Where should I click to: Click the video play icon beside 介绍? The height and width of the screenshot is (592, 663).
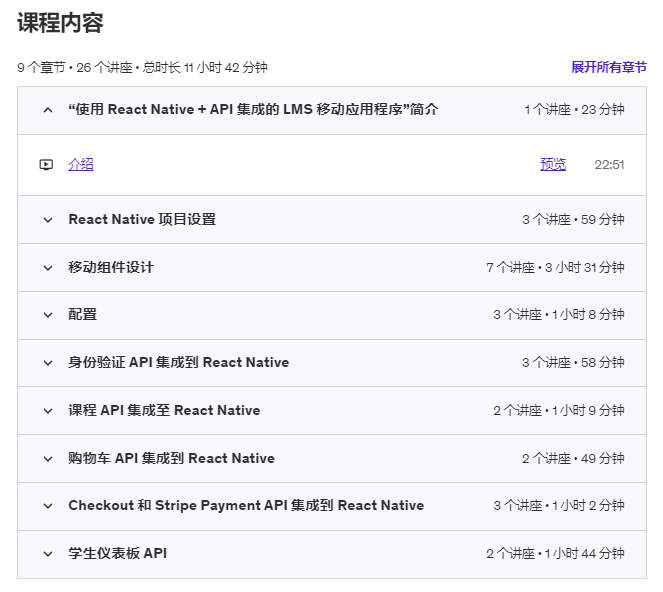coord(46,164)
